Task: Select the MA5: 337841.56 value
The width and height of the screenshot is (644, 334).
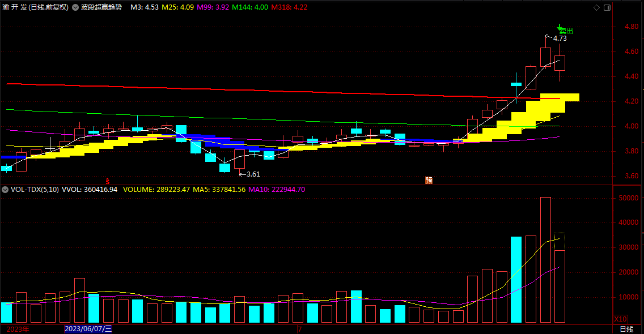Action: click(219, 190)
